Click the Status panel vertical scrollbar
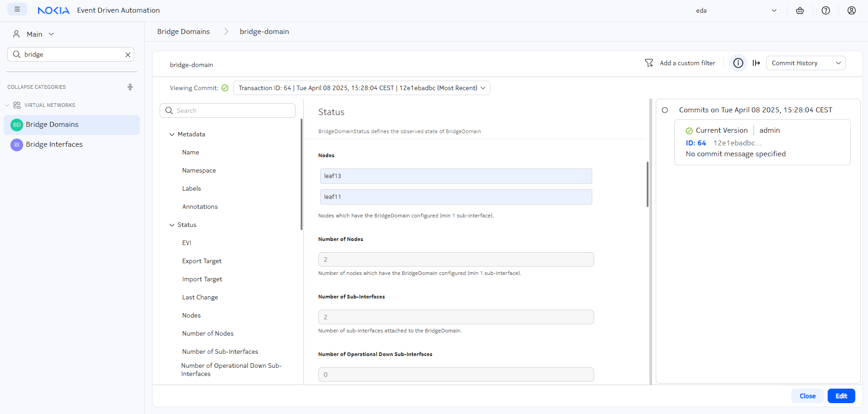 647,184
